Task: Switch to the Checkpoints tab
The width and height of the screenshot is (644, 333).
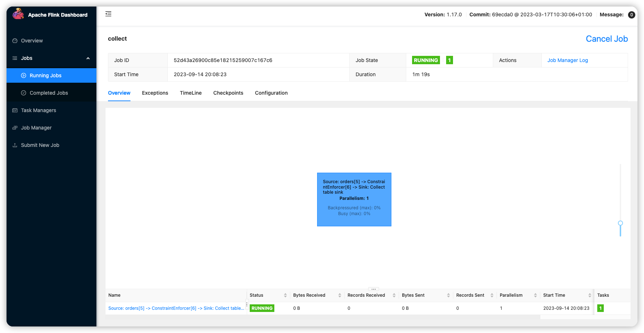Action: (228, 93)
